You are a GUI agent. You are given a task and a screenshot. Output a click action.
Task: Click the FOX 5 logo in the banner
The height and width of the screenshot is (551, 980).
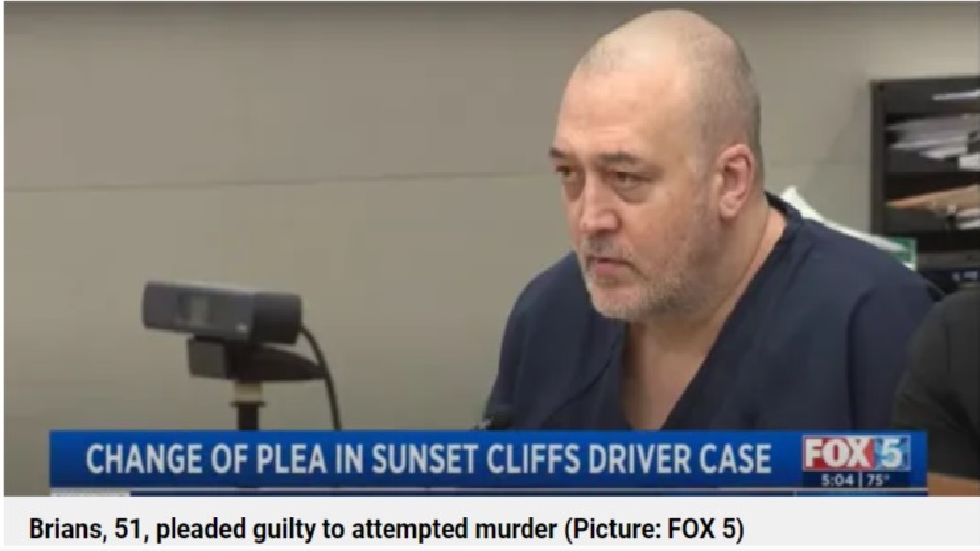coord(856,453)
